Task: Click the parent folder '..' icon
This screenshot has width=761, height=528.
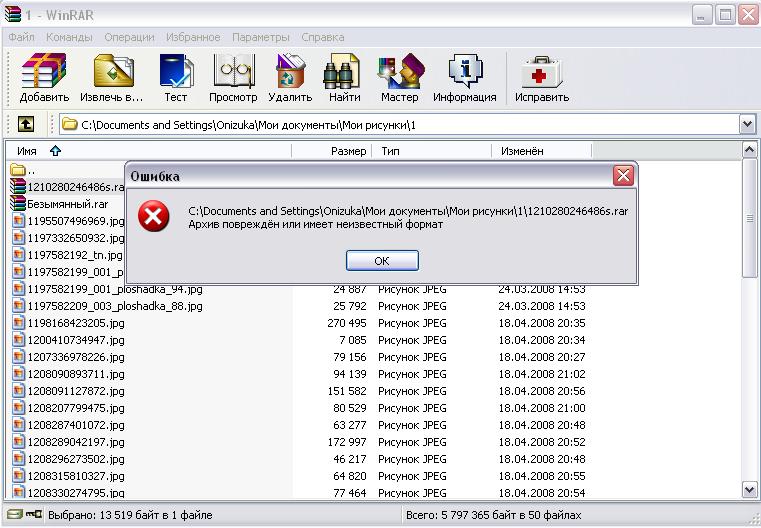Action: pyautogui.click(x=18, y=170)
